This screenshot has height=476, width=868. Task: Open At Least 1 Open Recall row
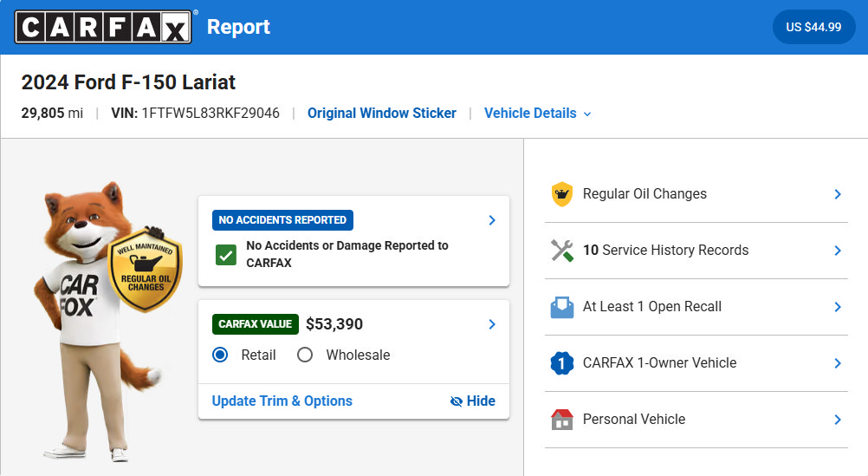pos(696,307)
